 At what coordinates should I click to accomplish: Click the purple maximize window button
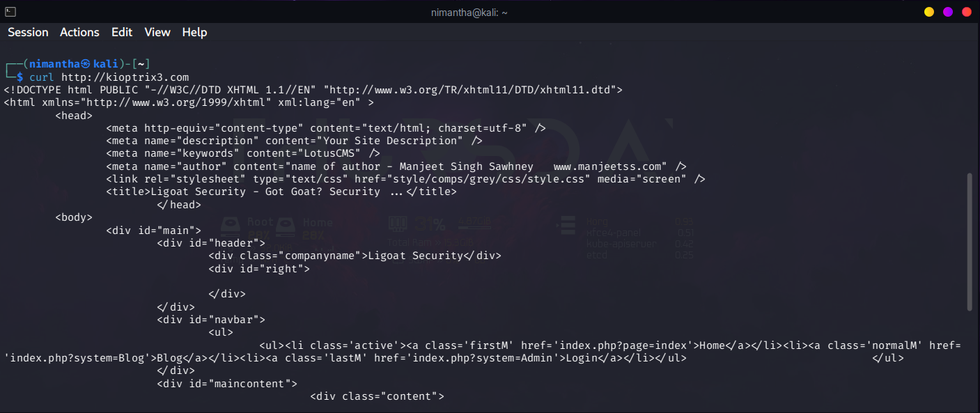click(948, 12)
